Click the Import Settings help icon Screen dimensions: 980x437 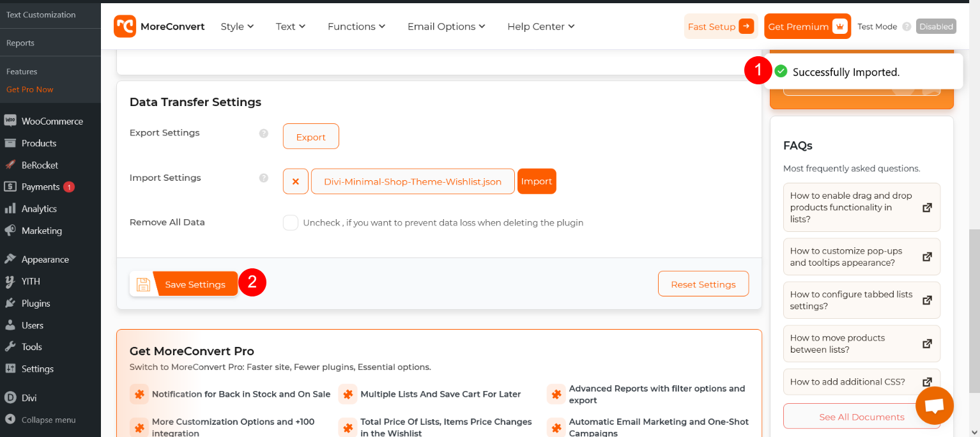click(263, 178)
